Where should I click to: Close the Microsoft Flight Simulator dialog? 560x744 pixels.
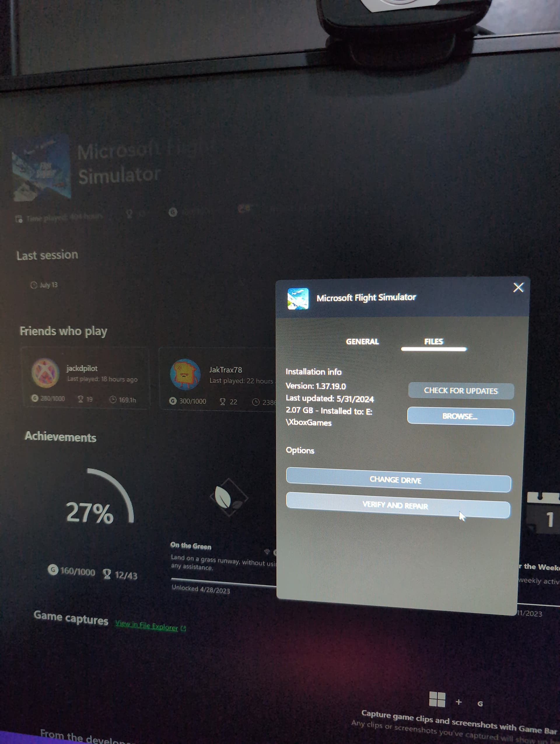point(518,288)
